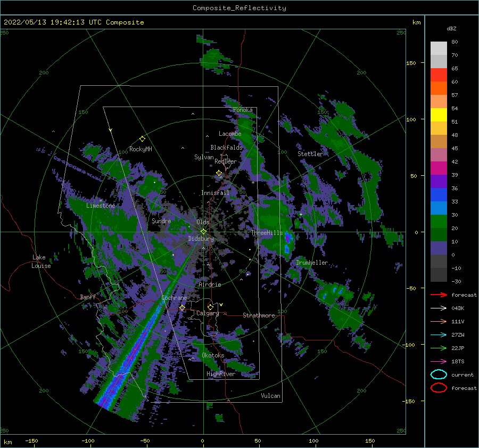
Task: Click the 'Strathmore' map label
Action: (x=259, y=315)
